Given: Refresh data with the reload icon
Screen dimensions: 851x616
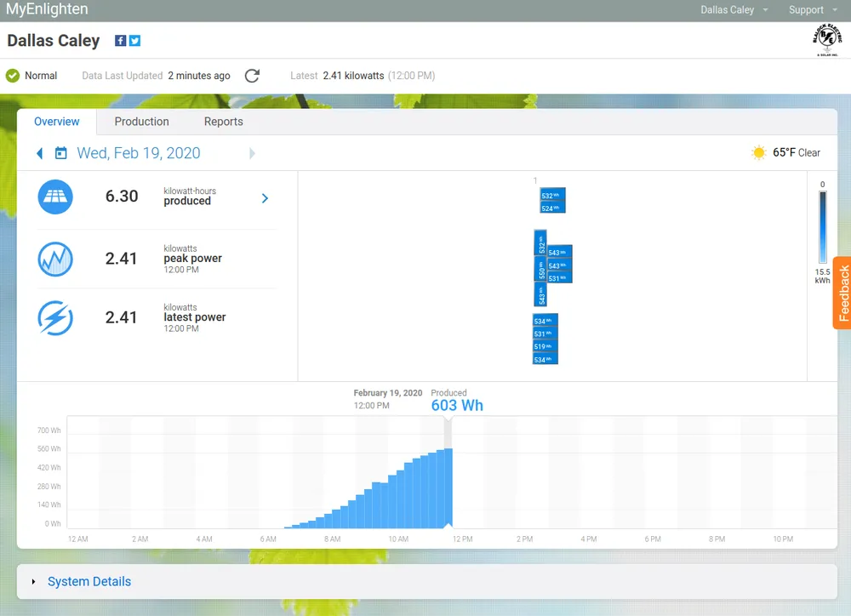Looking at the screenshot, I should (x=252, y=76).
